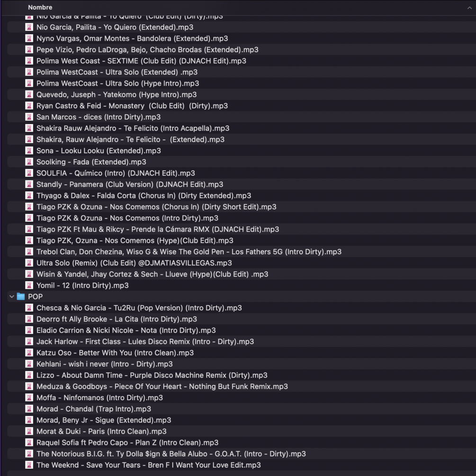This screenshot has width=476, height=476.
Task: Click mp3 icon of Deorro La Cita
Action: coord(29,319)
